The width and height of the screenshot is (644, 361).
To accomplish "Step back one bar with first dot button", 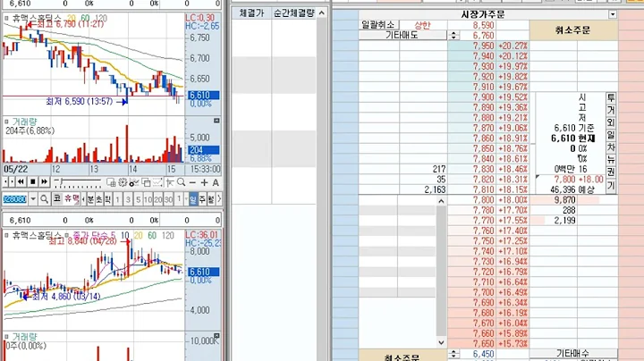I will (5, 181).
